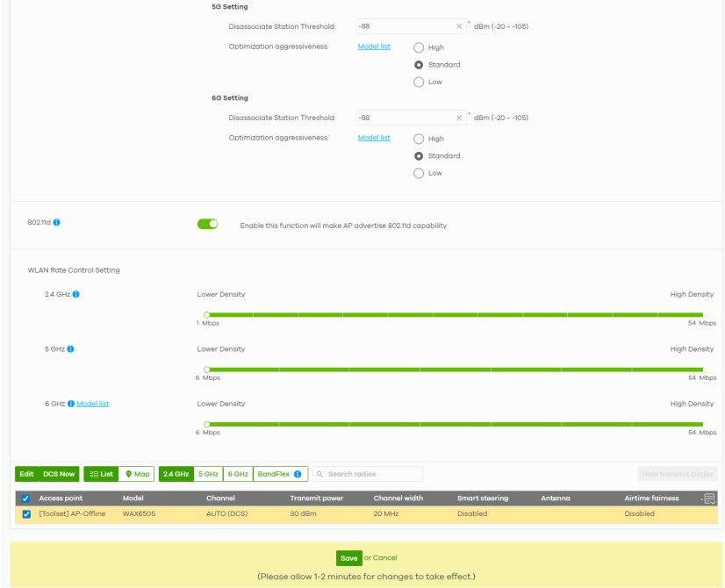Select High aggressiveness under 5G Setting

tap(419, 47)
